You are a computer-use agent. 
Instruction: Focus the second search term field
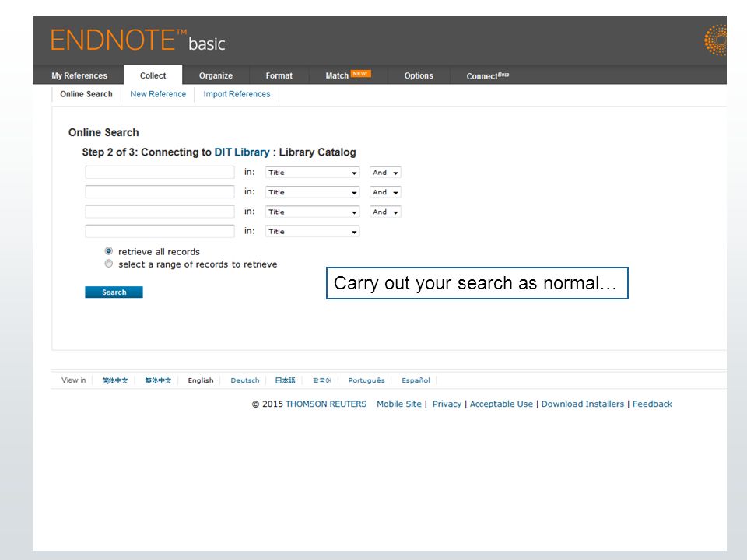click(160, 192)
